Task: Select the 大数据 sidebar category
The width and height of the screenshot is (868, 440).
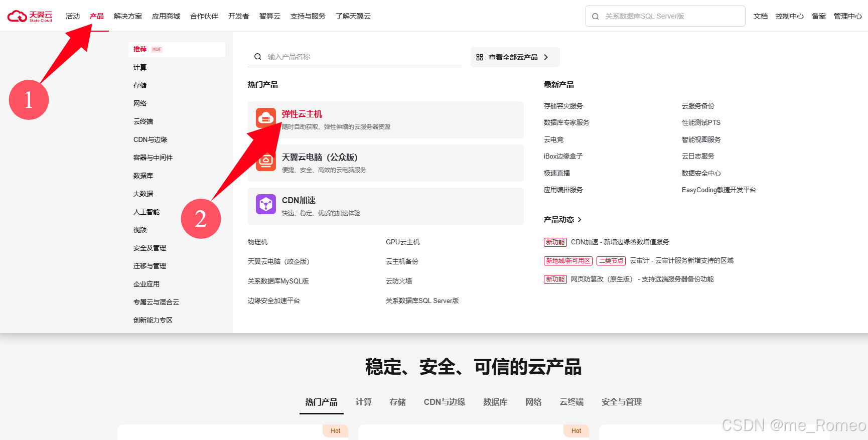Action: (x=143, y=194)
